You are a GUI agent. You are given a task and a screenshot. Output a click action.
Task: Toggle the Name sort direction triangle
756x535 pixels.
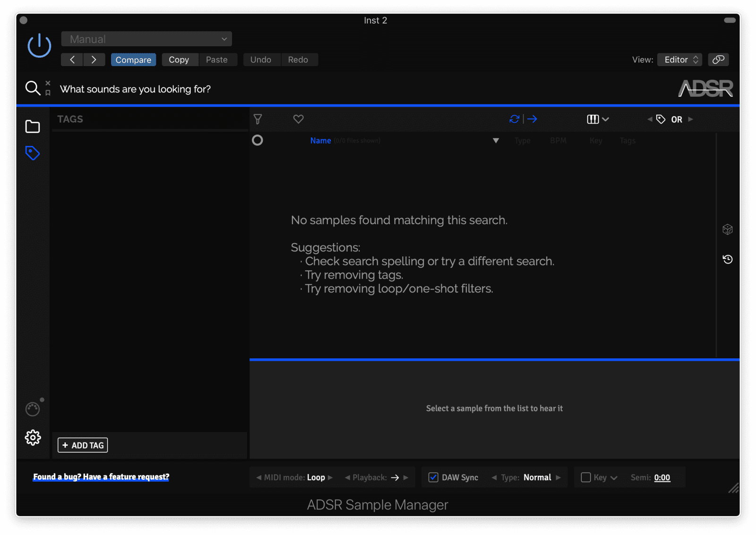point(496,141)
